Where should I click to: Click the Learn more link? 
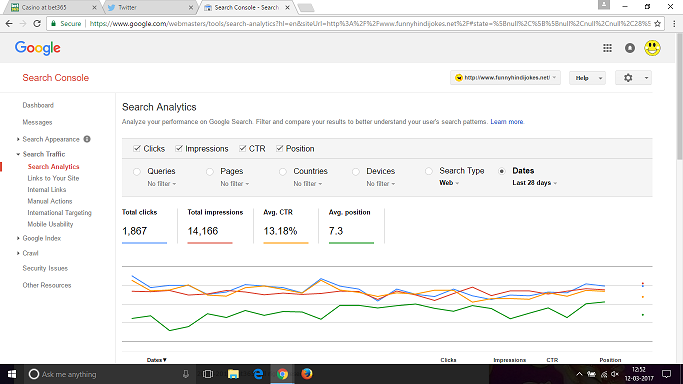[x=507, y=121]
